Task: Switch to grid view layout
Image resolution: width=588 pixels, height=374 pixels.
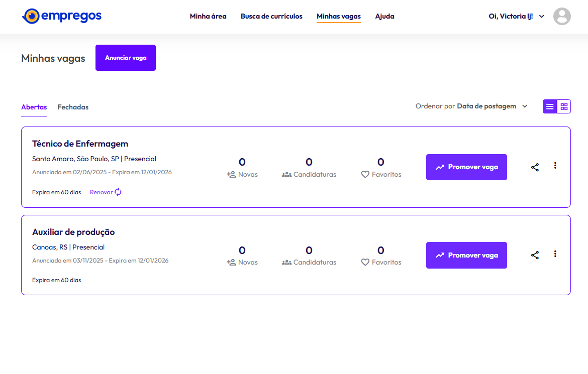Action: pyautogui.click(x=564, y=106)
